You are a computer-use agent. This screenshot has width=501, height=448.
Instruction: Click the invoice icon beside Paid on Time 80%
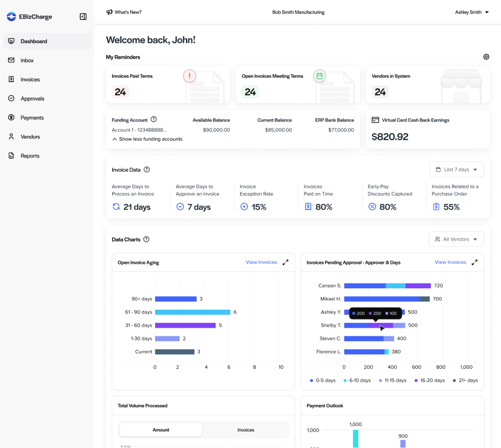point(308,207)
